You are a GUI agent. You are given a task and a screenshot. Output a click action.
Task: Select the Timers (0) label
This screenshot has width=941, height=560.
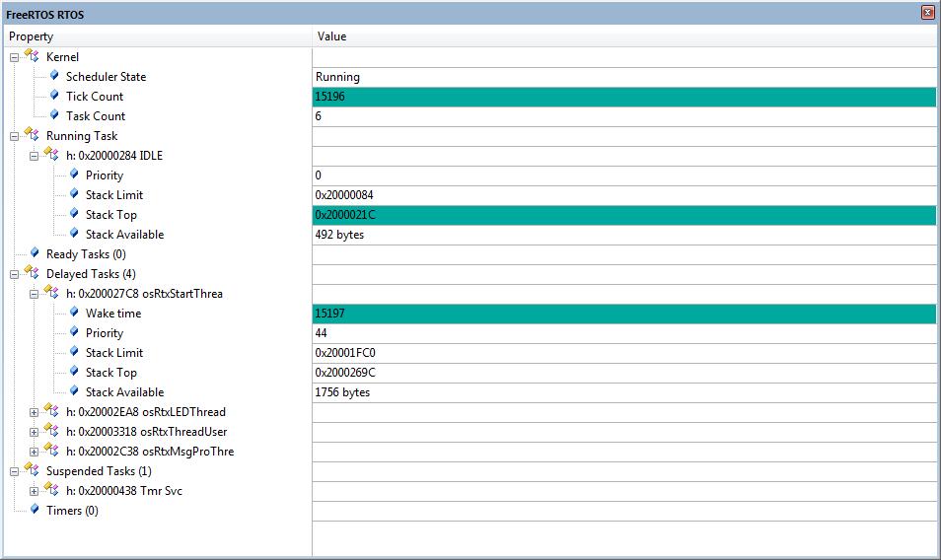pos(72,511)
